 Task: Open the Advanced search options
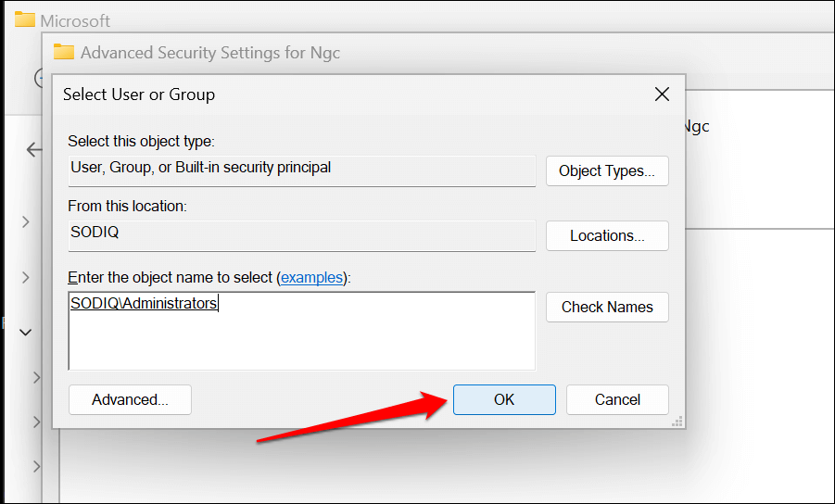(x=130, y=400)
